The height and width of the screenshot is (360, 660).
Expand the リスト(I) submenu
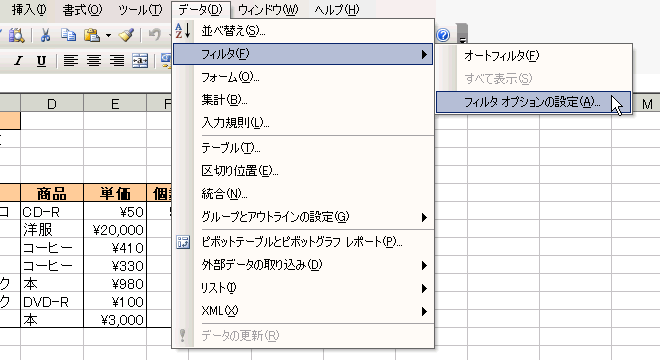click(303, 288)
